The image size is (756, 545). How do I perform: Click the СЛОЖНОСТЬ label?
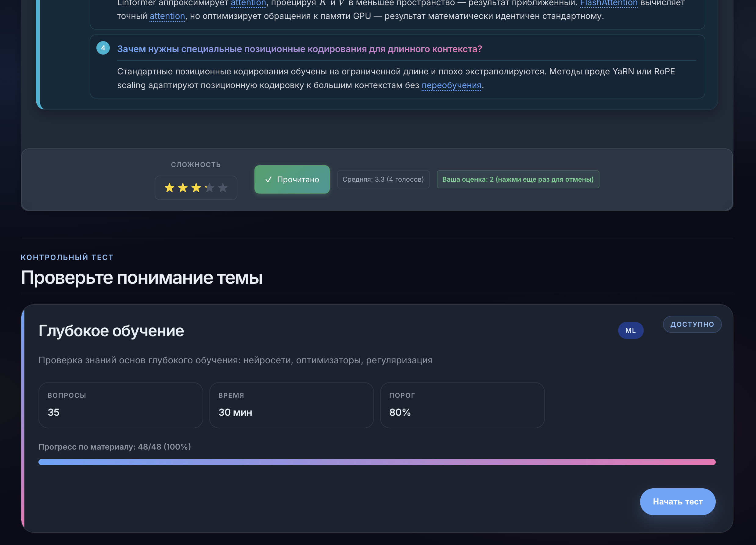pos(196,165)
